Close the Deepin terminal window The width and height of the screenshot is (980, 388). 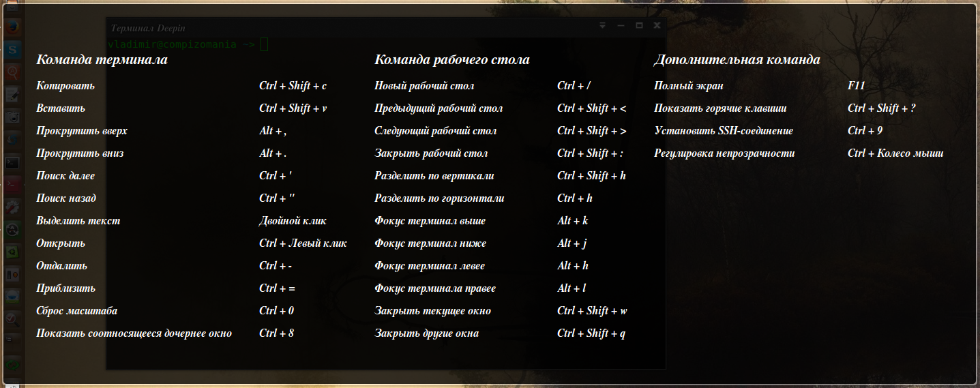click(x=657, y=25)
